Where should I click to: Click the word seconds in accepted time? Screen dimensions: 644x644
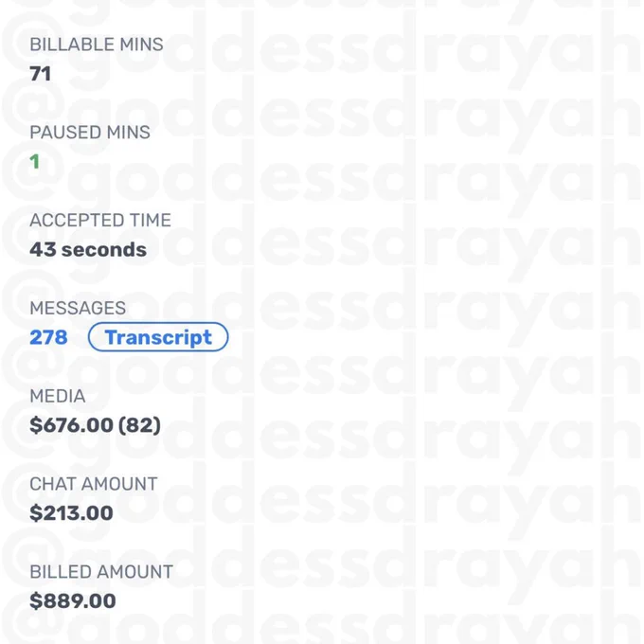coord(104,249)
